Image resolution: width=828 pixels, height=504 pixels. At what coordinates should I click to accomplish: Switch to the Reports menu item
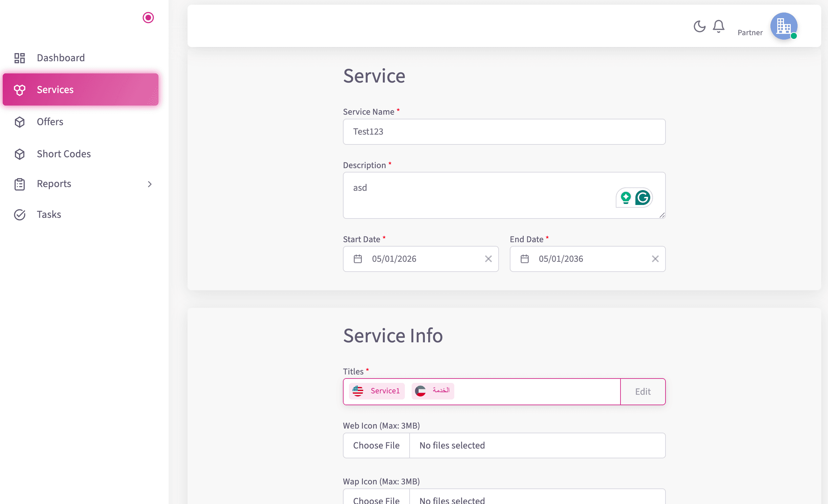(53, 184)
